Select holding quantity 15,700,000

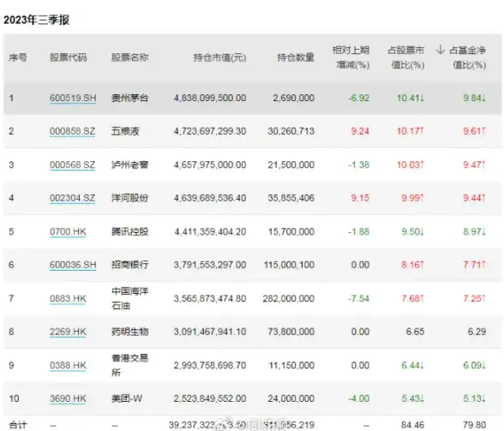pyautogui.click(x=291, y=231)
